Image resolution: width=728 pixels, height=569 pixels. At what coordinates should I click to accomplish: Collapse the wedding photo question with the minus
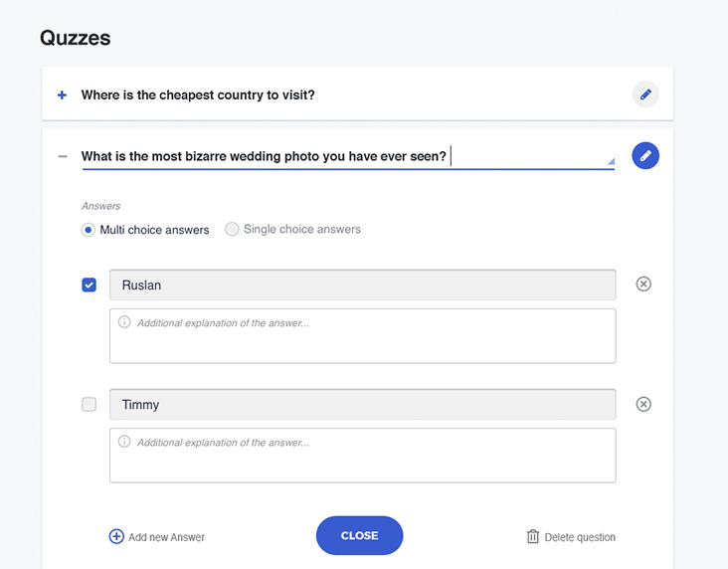(63, 156)
